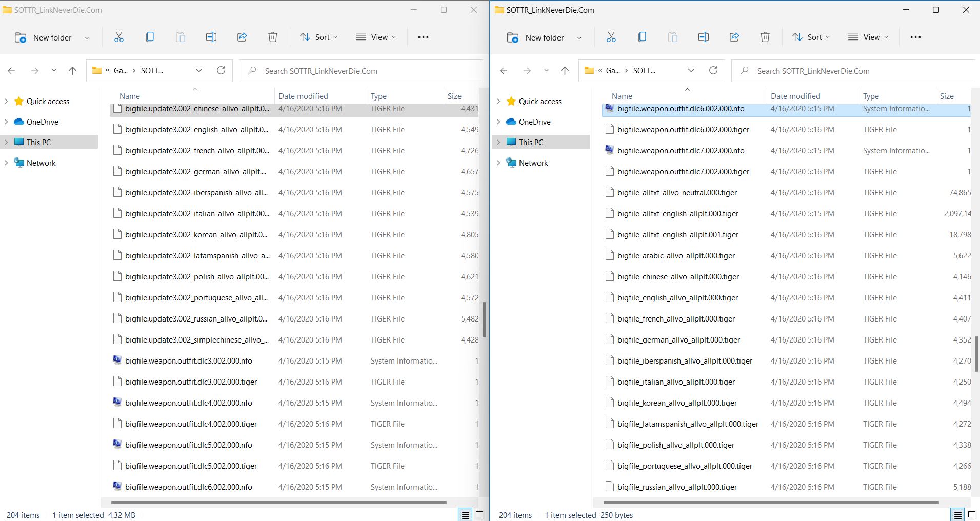Viewport: 980px width, 521px height.
Task: Click vertical scrollbar in left window
Action: [x=484, y=319]
